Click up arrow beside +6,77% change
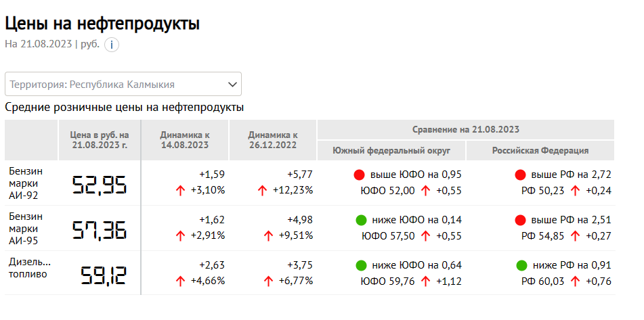 (268, 281)
